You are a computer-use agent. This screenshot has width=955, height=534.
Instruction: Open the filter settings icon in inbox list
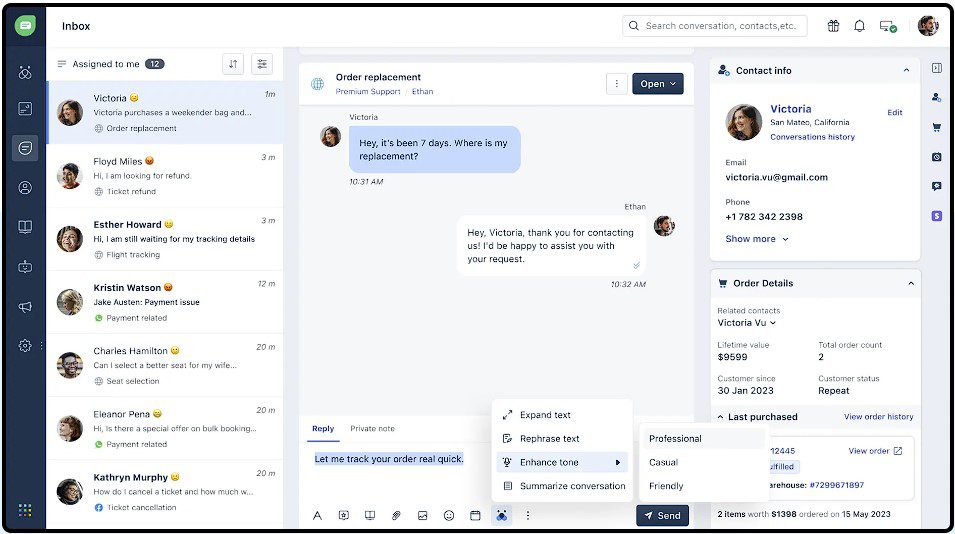click(x=261, y=64)
